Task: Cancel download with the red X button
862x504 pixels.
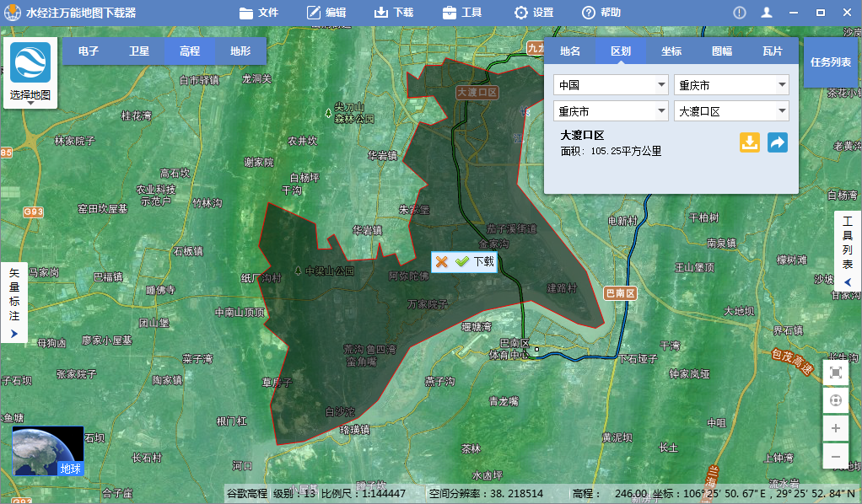Action: (x=441, y=262)
